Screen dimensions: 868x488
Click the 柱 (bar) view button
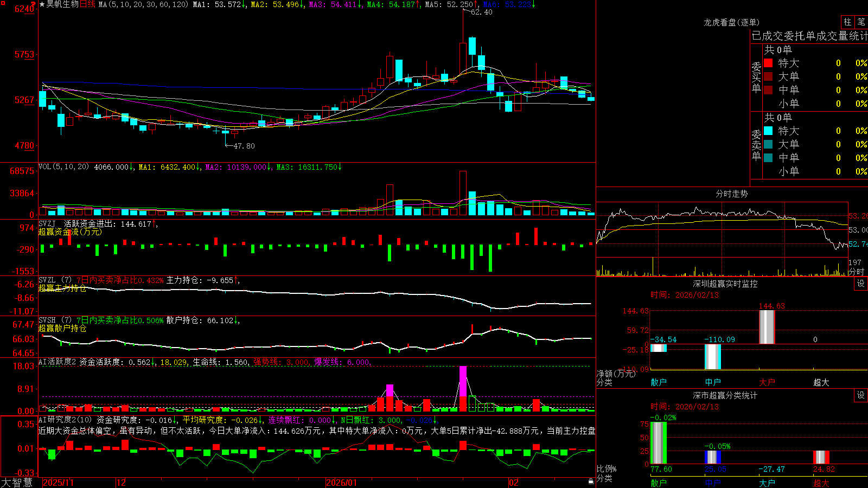pyautogui.click(x=847, y=22)
